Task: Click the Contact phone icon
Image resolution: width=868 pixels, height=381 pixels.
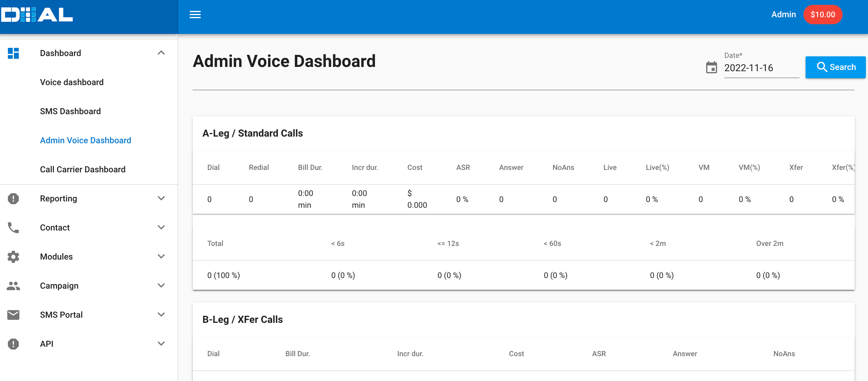Action: point(13,228)
